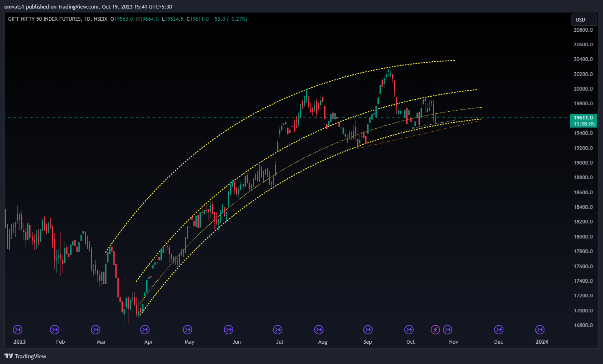The image size is (603, 364).
Task: Click the NSEIX exchange label
Action: pyautogui.click(x=100, y=19)
